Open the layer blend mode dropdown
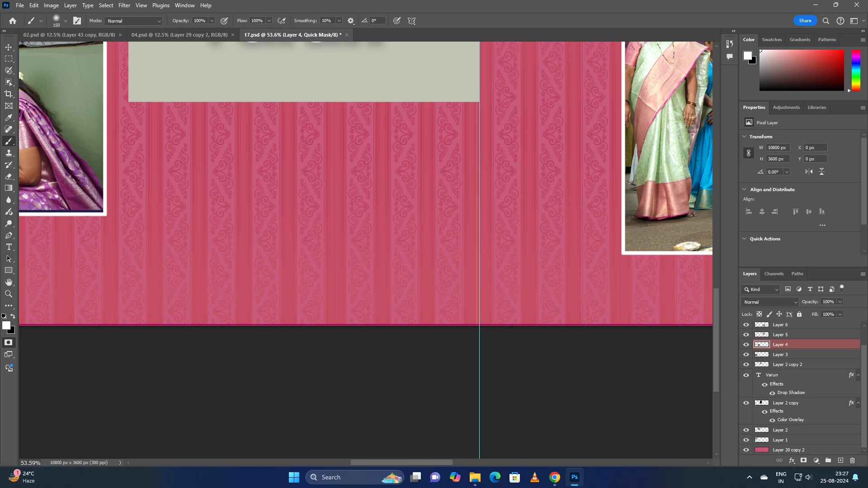This screenshot has height=488, width=868. [x=770, y=302]
